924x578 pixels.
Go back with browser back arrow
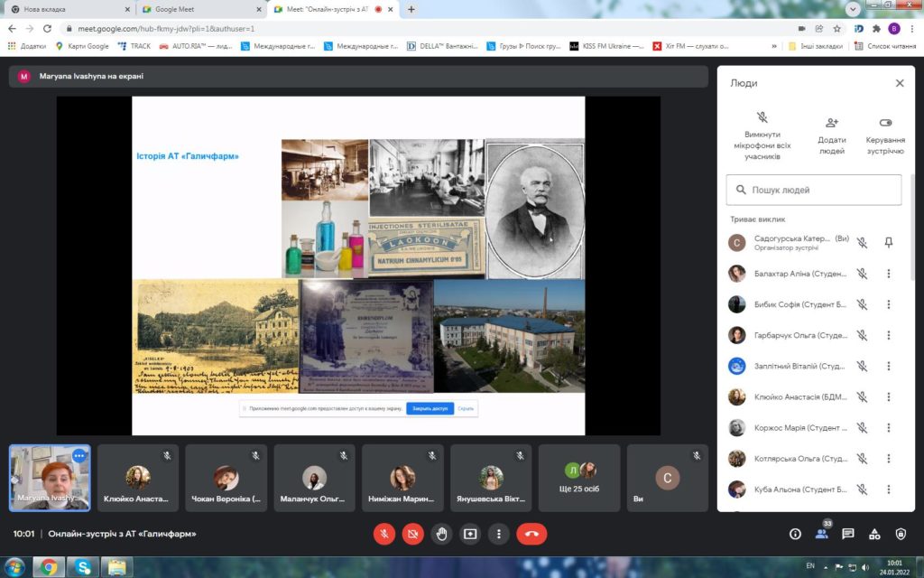coord(13,28)
